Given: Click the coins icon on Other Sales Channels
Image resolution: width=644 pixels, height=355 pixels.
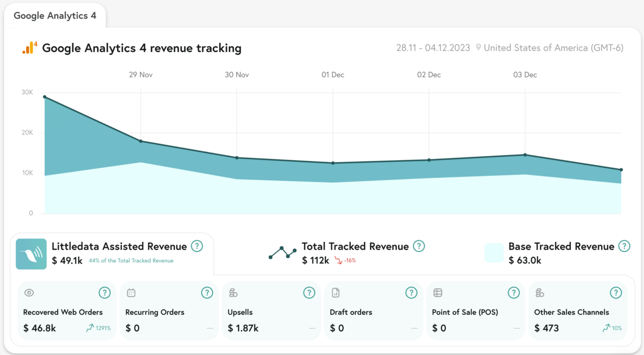Looking at the screenshot, I should click(x=540, y=293).
